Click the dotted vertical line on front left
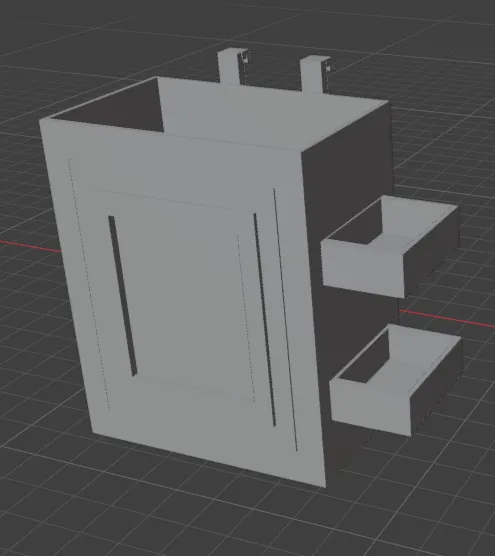The height and width of the screenshot is (556, 495). coord(89,284)
